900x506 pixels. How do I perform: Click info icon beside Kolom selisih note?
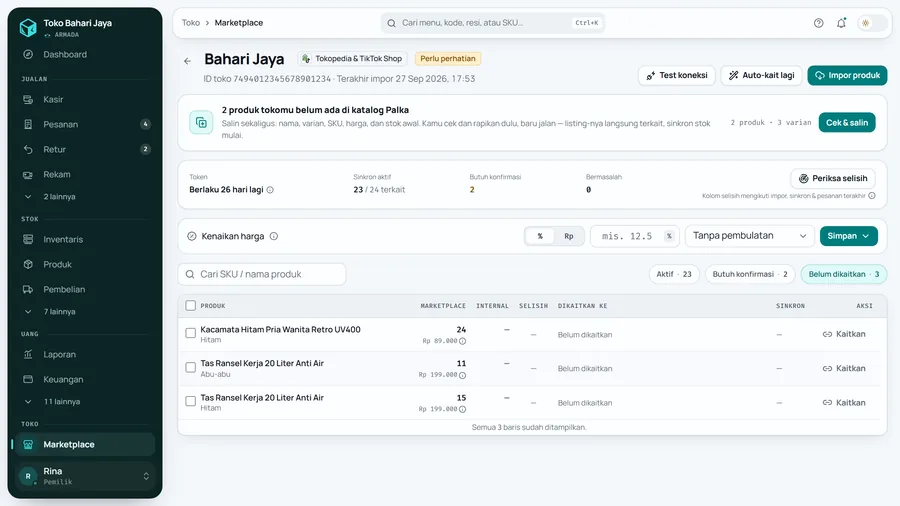tap(872, 196)
